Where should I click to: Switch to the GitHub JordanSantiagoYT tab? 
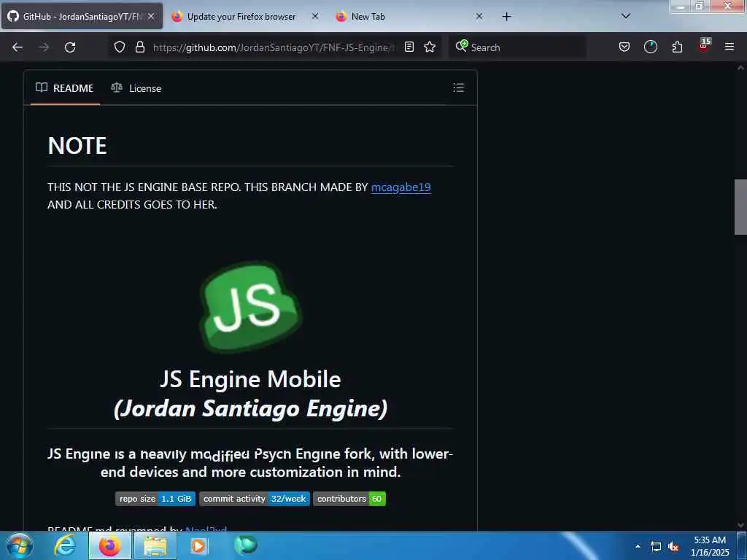82,16
